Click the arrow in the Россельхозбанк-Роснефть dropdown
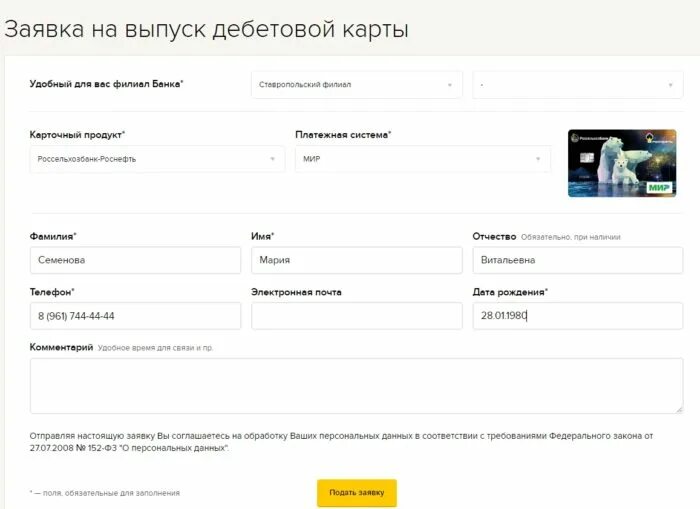700x509 pixels. [x=272, y=159]
